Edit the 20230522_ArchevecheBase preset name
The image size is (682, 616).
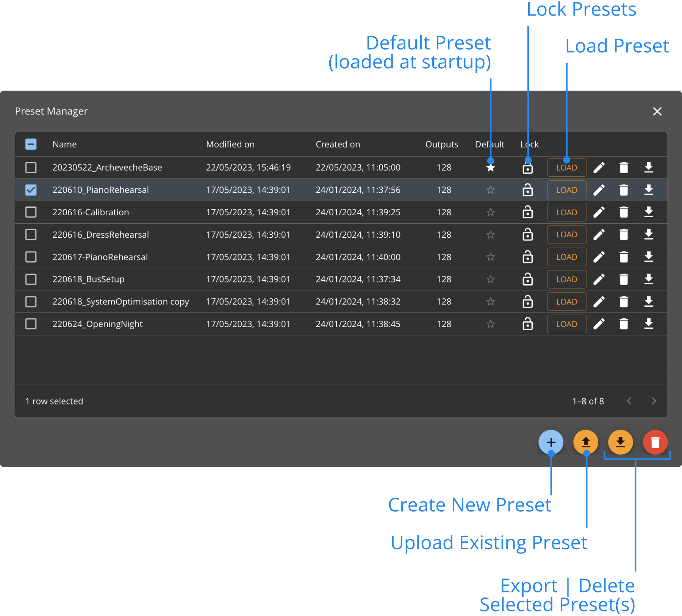click(x=599, y=167)
